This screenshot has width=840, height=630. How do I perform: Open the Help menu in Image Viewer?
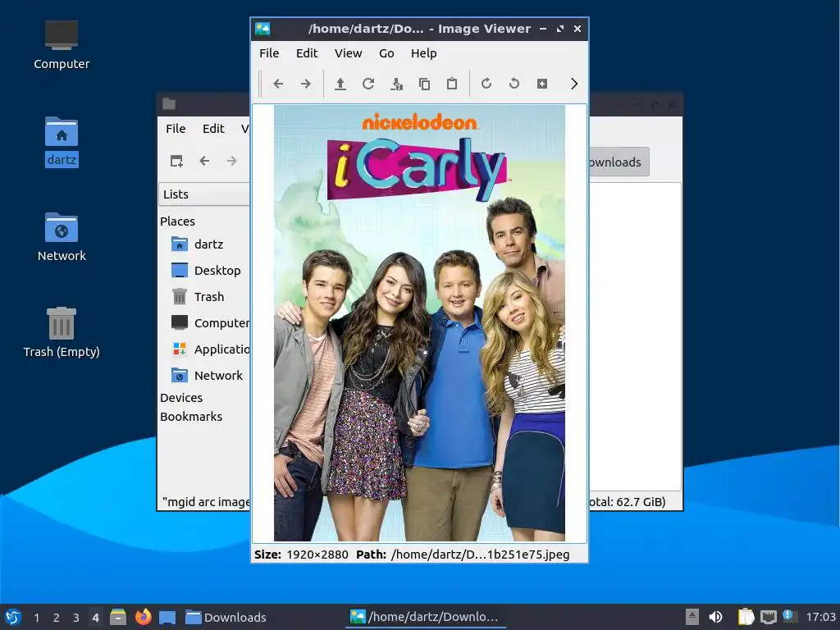click(424, 53)
